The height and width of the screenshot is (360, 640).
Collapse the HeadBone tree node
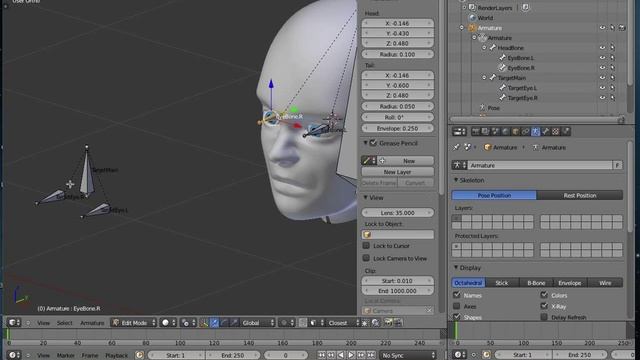484,48
